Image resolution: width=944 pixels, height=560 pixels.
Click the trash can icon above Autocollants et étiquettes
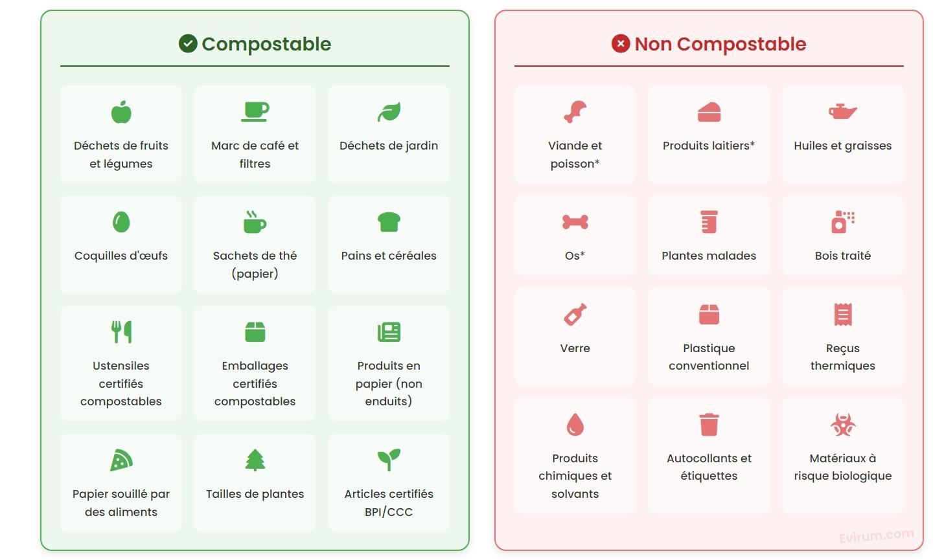tap(709, 425)
